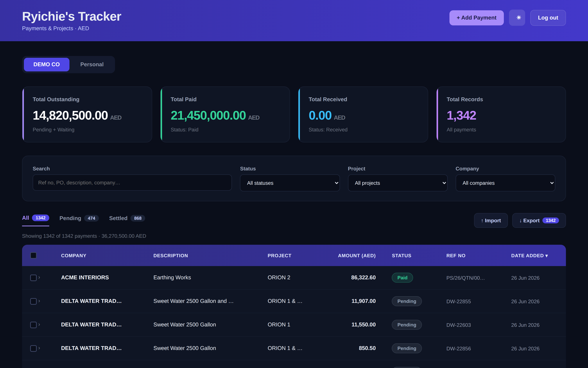Toggle the light/dark theme sun icon
The image size is (588, 368).
coord(517,18)
